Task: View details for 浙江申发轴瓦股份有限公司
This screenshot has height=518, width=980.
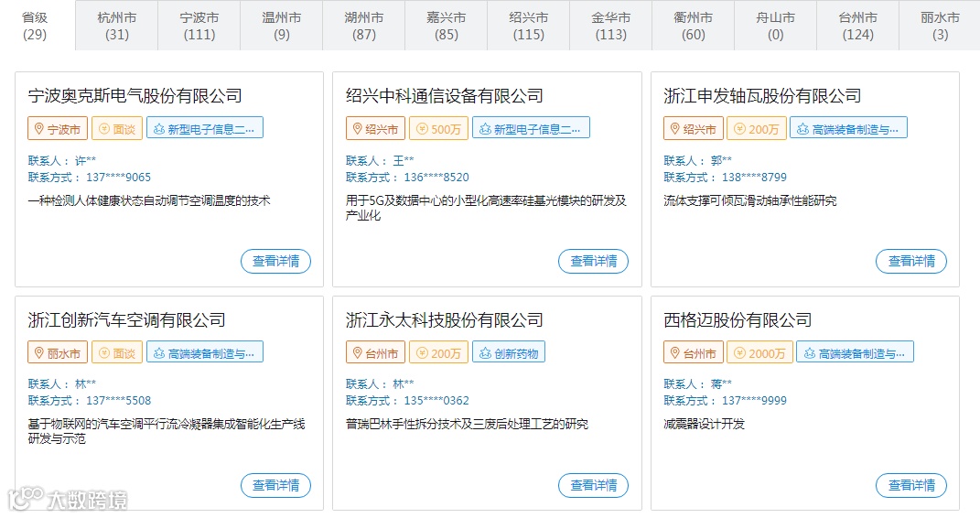Action: [x=911, y=261]
